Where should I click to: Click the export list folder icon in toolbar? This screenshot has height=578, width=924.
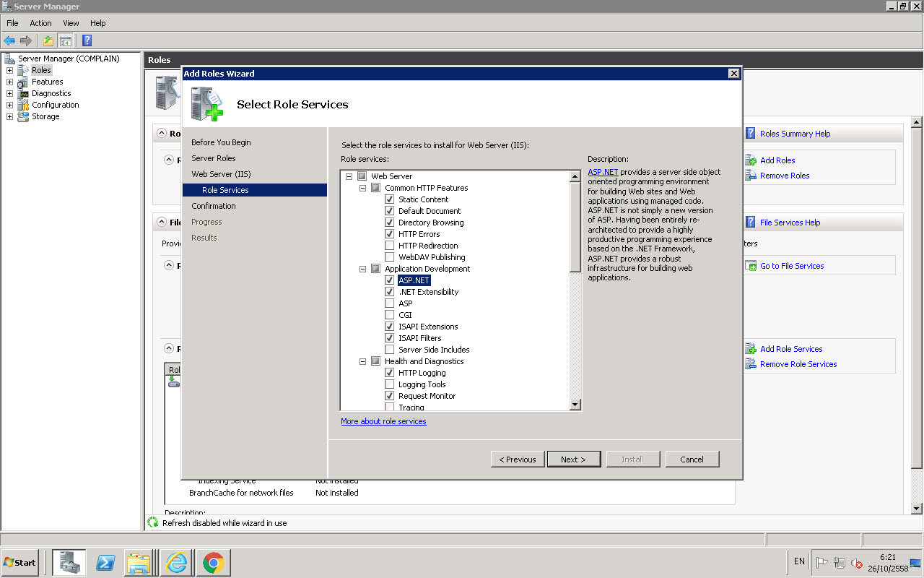[48, 40]
